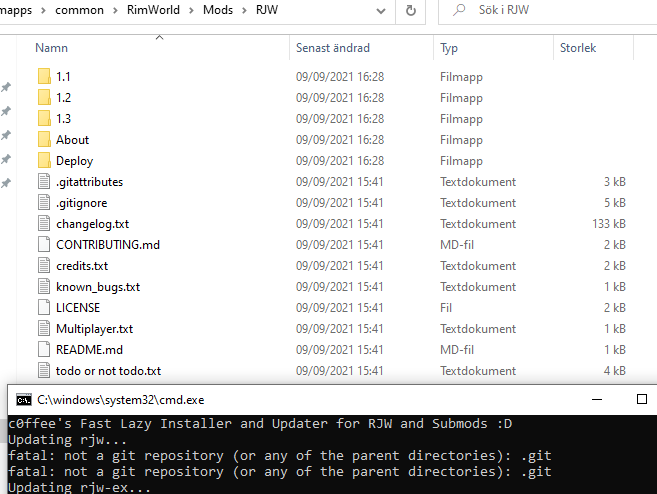Expand the chevron after RimWorld in the breadcrumb
The height and width of the screenshot is (494, 657).
point(191,10)
